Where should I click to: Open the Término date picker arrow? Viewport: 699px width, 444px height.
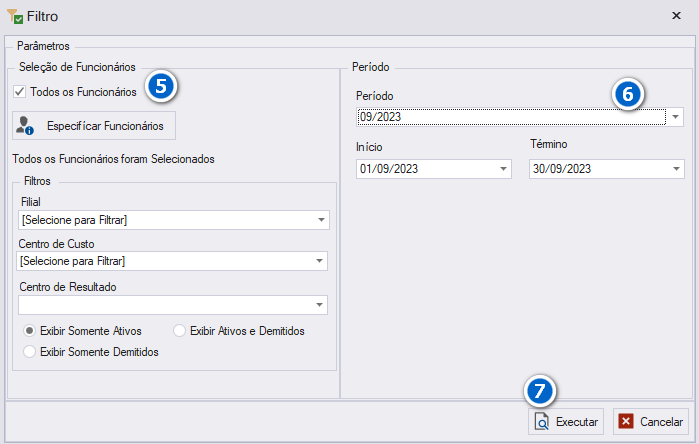tap(676, 169)
